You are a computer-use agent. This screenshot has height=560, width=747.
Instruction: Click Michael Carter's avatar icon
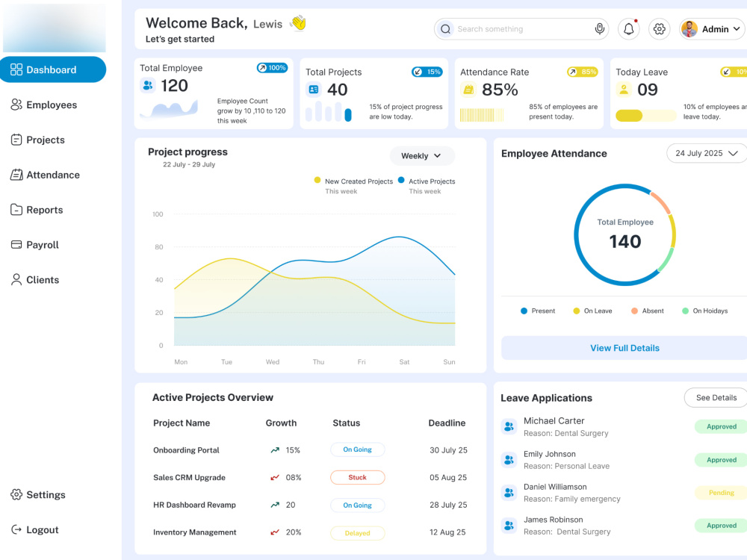click(x=509, y=426)
